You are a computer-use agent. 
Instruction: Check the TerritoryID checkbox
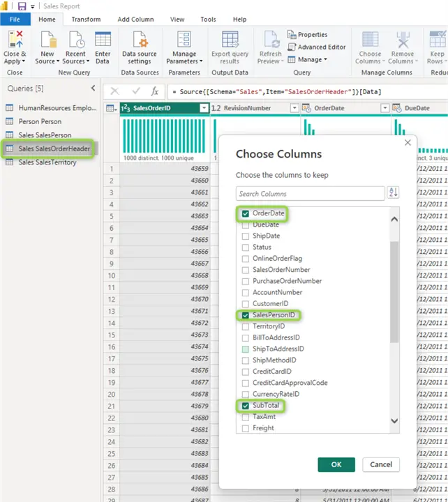tap(246, 326)
